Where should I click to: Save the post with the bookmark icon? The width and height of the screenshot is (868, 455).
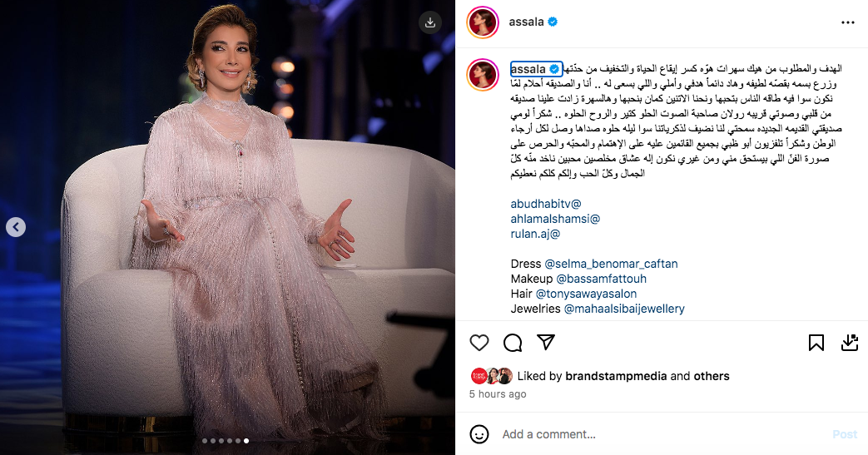pyautogui.click(x=816, y=343)
